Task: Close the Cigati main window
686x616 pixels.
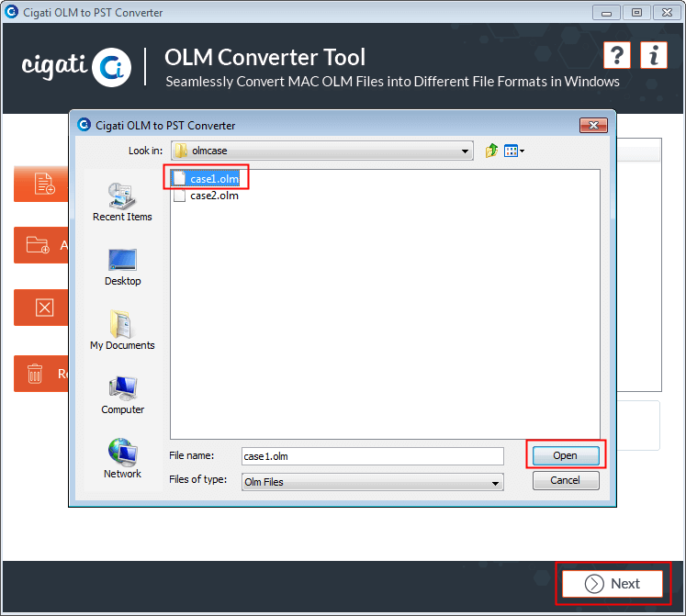Action: pyautogui.click(x=667, y=13)
